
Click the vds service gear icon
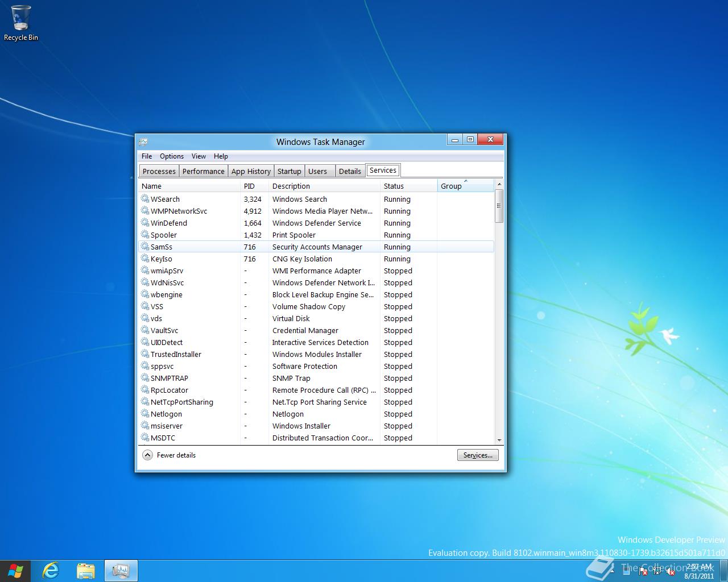(145, 318)
